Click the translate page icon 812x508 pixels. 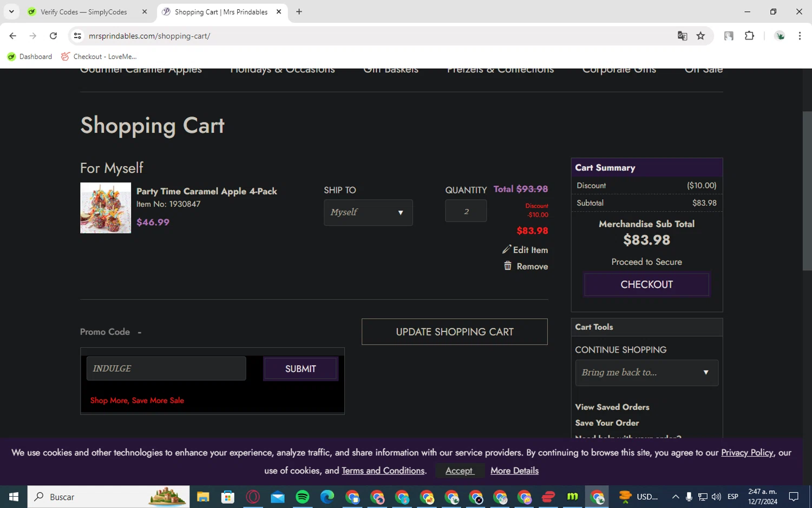pyautogui.click(x=682, y=36)
